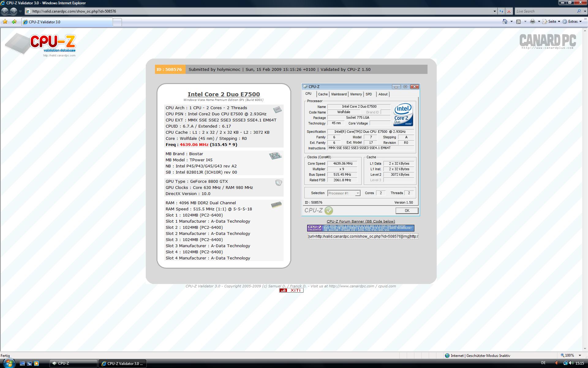The height and width of the screenshot is (368, 588).
Task: Click the RSS feeds icon
Action: 518,21
